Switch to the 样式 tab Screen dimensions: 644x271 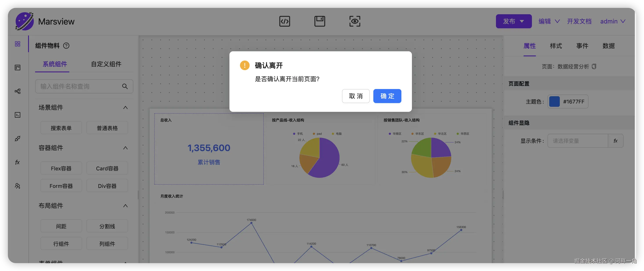(556, 46)
